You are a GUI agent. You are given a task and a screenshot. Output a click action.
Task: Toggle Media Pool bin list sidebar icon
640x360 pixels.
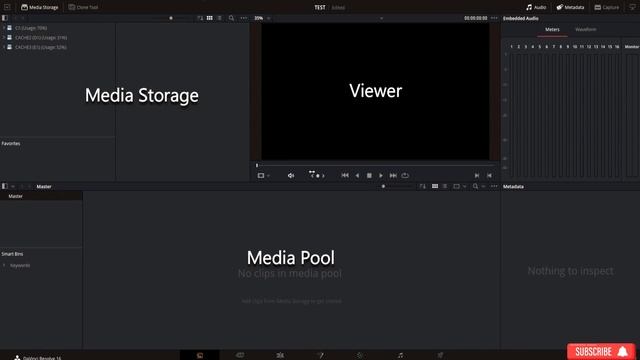point(5,186)
